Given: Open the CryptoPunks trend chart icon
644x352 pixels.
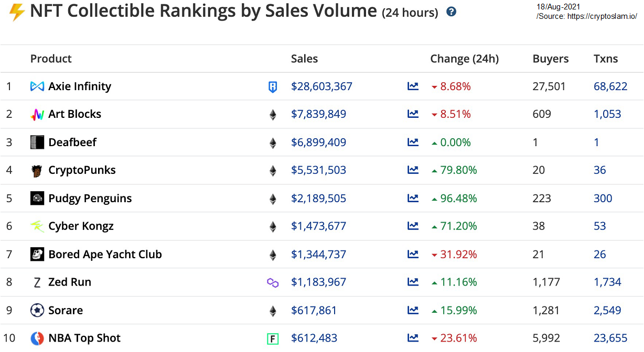Looking at the screenshot, I should [x=413, y=170].
